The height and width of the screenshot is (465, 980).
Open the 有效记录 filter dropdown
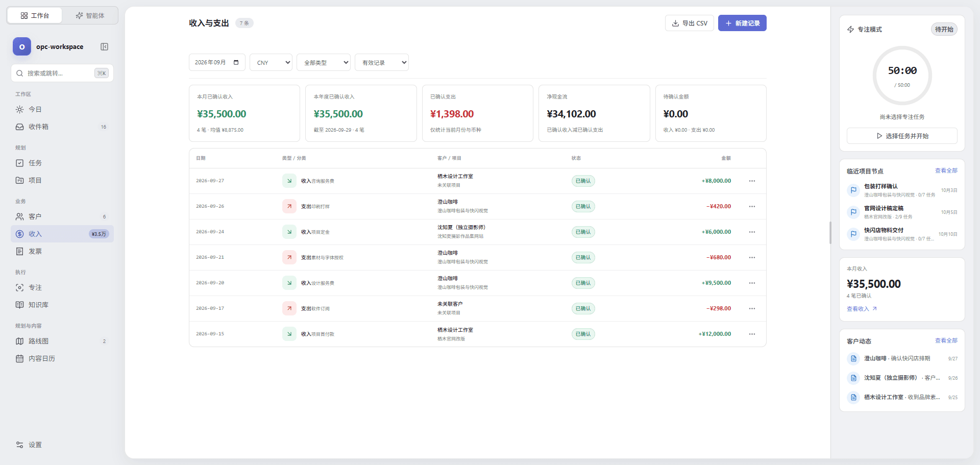point(382,62)
